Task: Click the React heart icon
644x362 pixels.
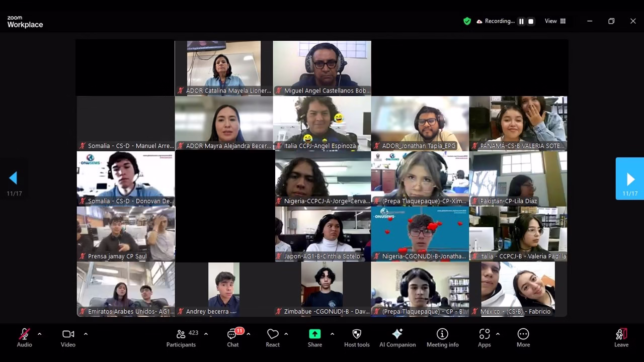Action: coord(273,337)
